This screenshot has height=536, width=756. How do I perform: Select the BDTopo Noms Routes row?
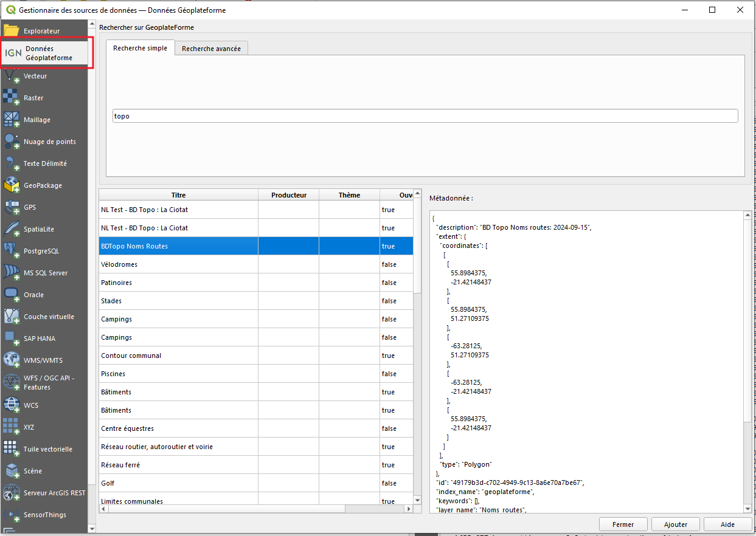pyautogui.click(x=256, y=246)
